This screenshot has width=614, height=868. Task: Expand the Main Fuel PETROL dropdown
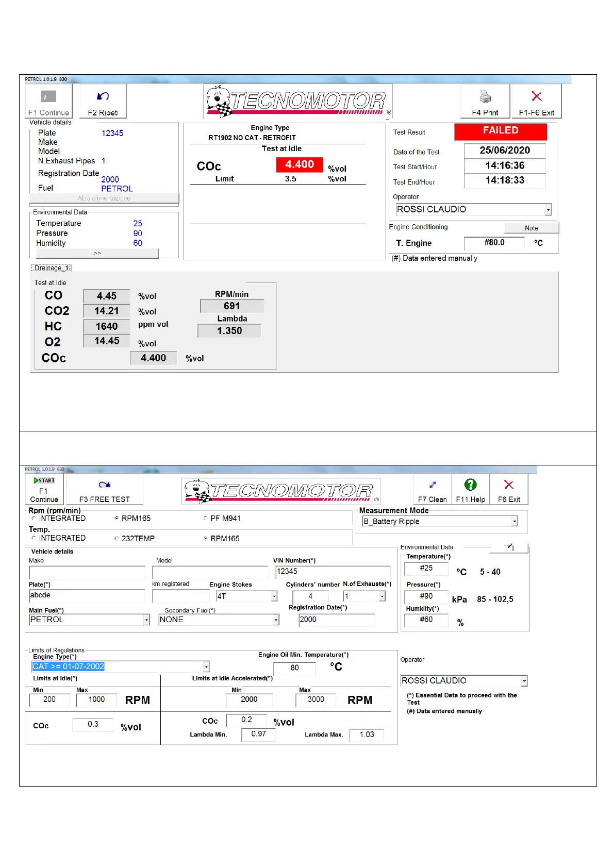(146, 620)
